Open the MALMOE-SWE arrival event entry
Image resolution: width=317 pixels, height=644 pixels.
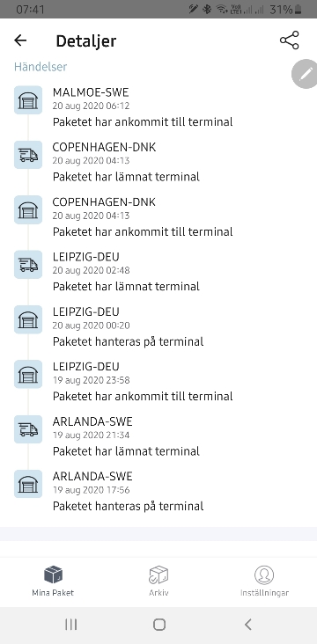pos(158,106)
